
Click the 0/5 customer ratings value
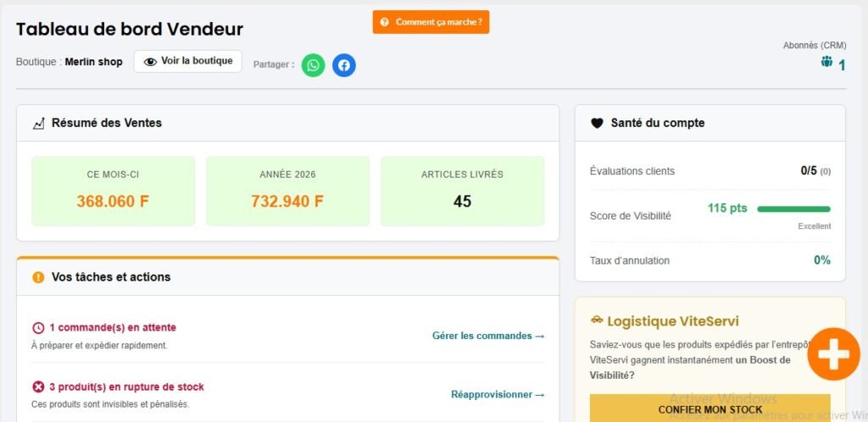[809, 171]
